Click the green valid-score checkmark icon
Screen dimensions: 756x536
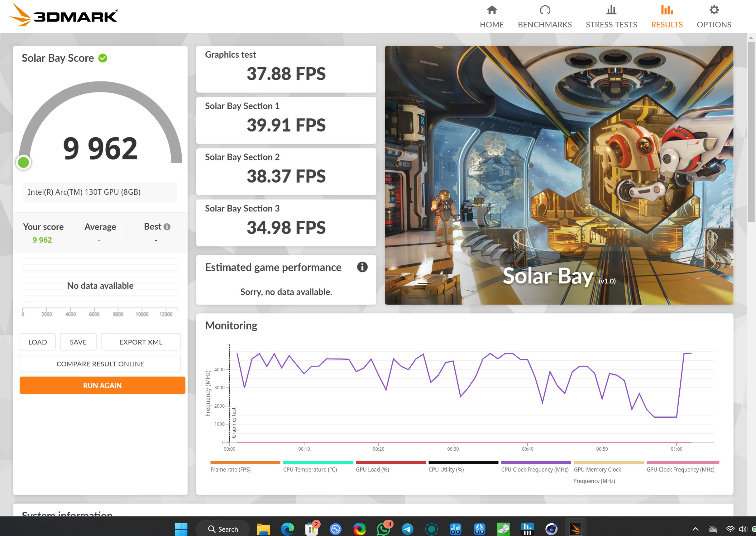pyautogui.click(x=103, y=58)
